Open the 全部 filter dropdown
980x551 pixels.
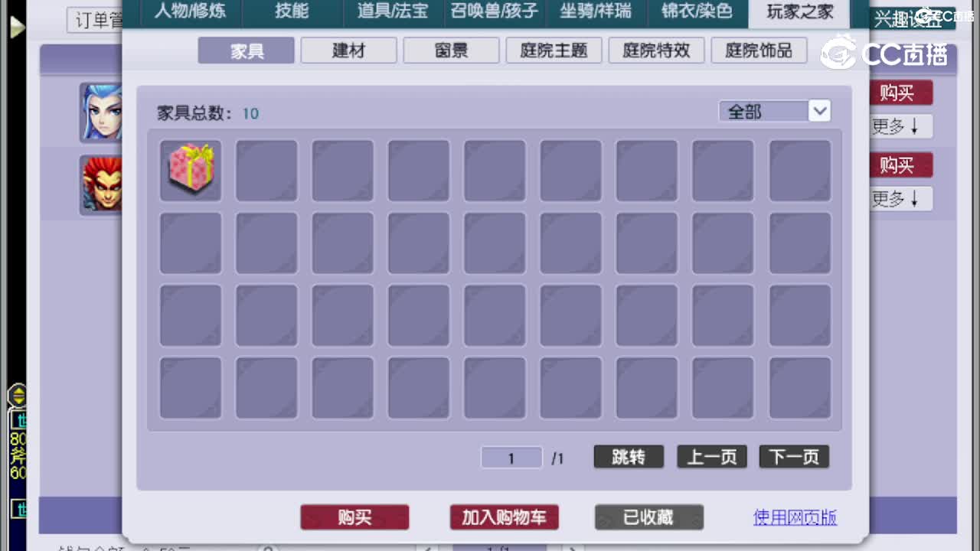(x=775, y=111)
